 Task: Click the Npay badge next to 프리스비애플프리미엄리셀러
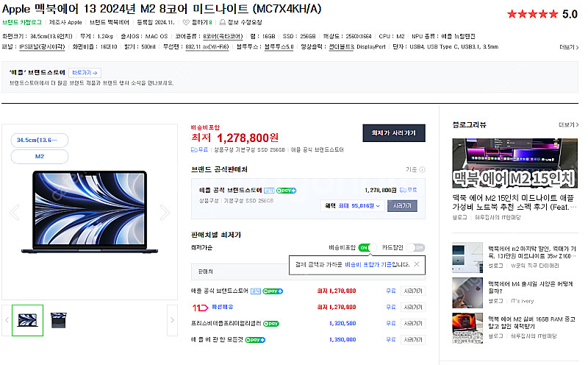(270, 324)
